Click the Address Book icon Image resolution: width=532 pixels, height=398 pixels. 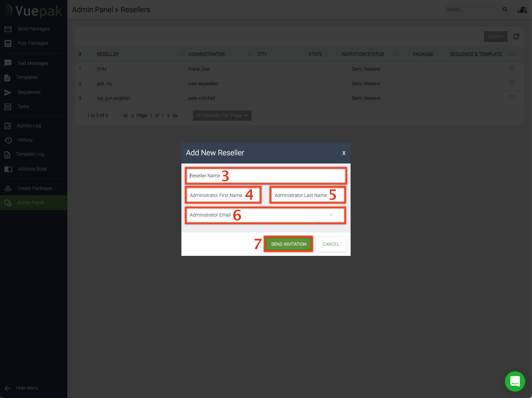[x=8, y=169]
